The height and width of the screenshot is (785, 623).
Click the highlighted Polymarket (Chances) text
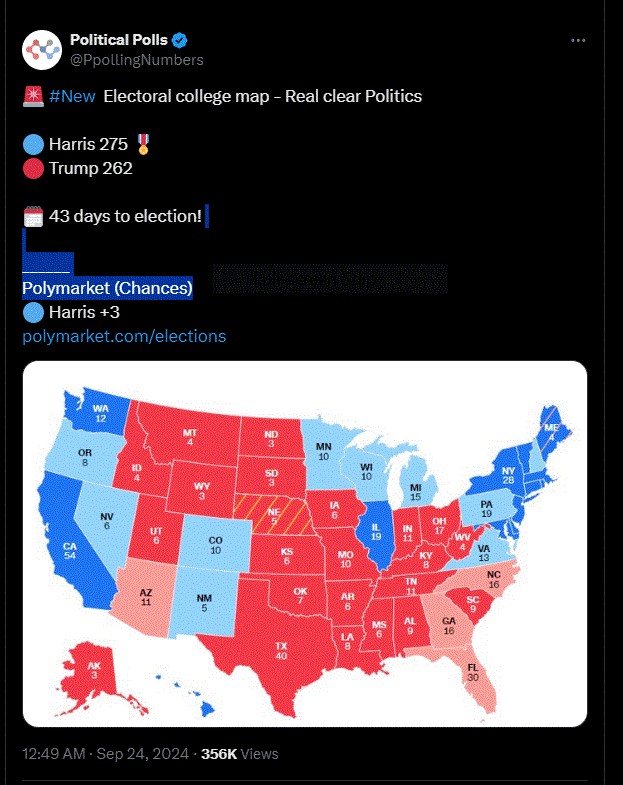(107, 288)
